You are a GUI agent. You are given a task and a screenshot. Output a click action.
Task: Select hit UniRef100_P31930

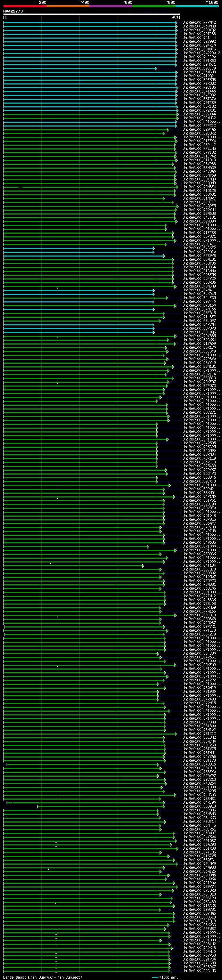tap(199, 691)
